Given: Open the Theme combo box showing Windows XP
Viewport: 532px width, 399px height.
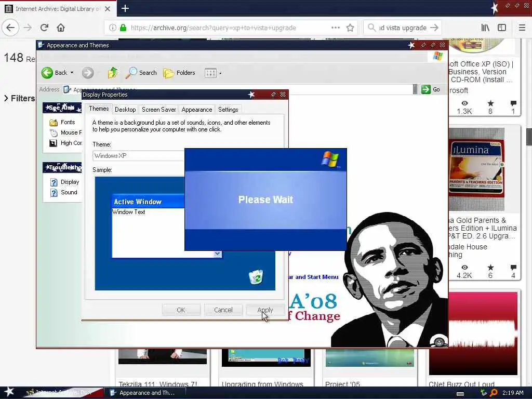Looking at the screenshot, I should pos(138,156).
